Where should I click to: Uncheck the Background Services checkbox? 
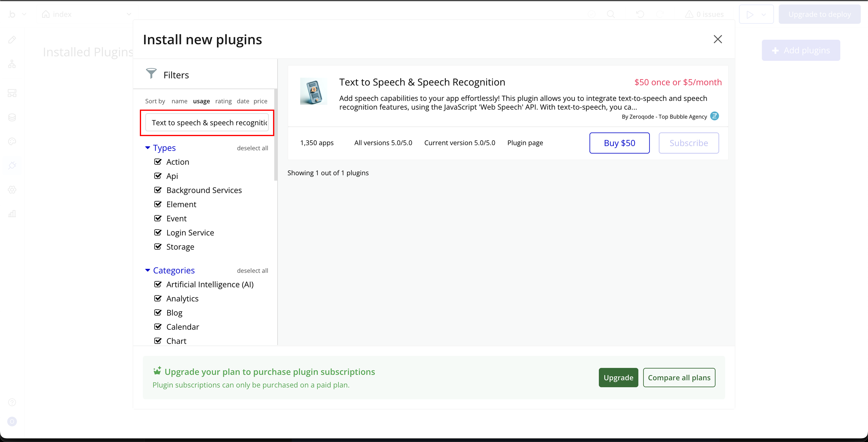point(158,190)
